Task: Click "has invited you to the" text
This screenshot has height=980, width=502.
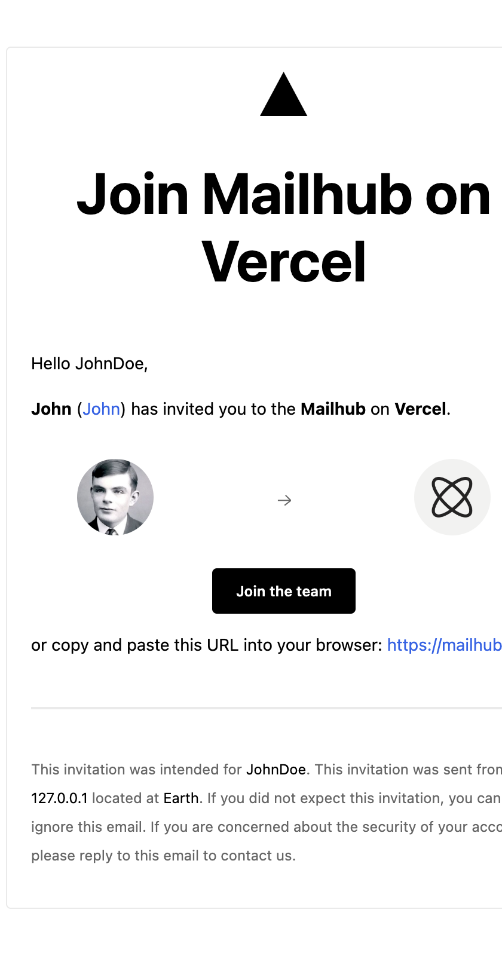Action: coord(213,409)
